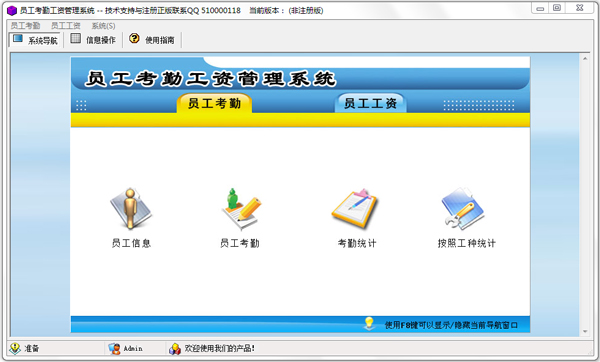Click the light bulb hint icon
The image size is (600, 362).
[x=369, y=324]
